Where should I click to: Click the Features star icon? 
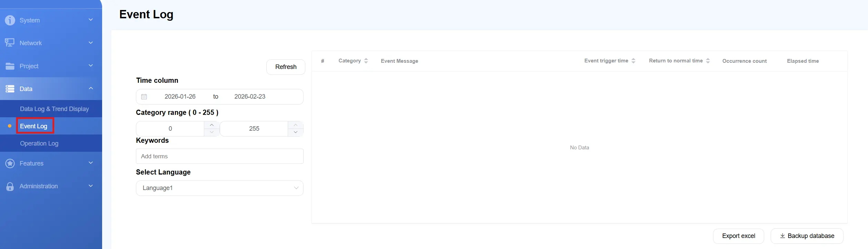click(x=10, y=163)
